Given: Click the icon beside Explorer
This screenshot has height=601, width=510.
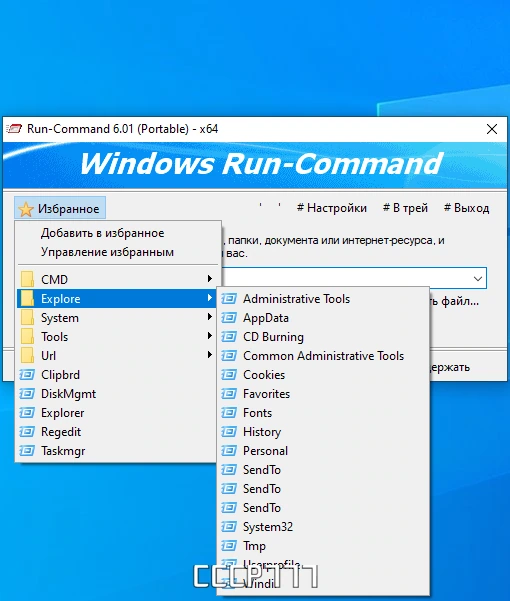Looking at the screenshot, I should 27,413.
